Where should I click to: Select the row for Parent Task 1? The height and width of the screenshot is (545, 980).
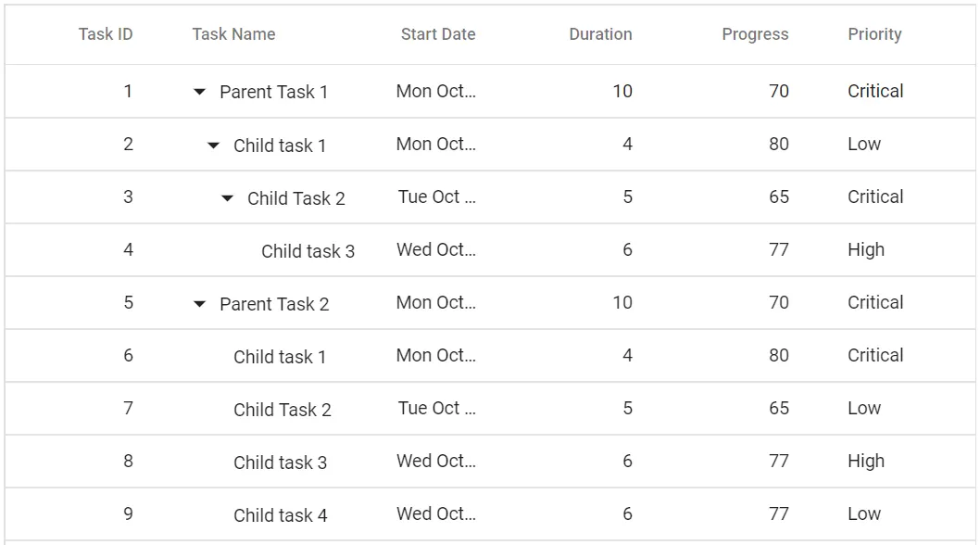pyautogui.click(x=273, y=91)
